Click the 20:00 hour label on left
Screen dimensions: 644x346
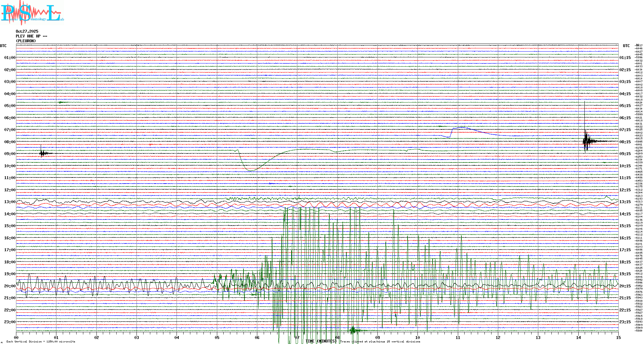click(10, 286)
